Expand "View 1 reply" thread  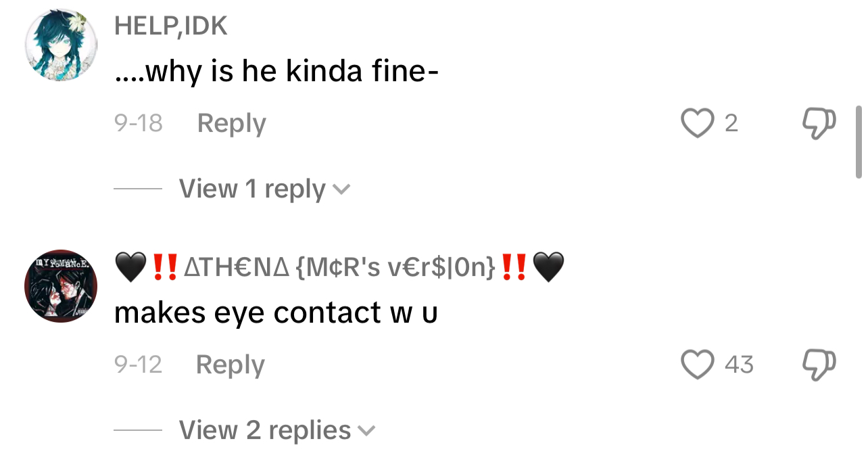tap(252, 189)
